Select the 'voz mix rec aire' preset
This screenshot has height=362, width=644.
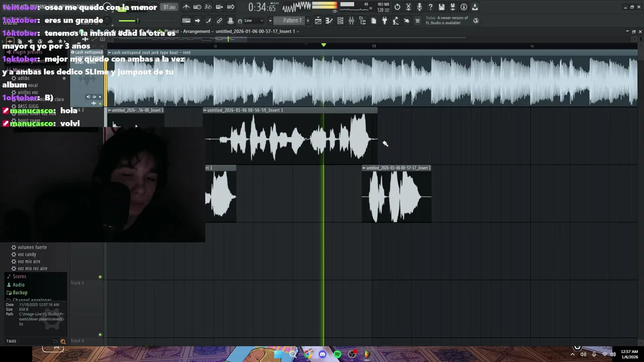coord(32,268)
